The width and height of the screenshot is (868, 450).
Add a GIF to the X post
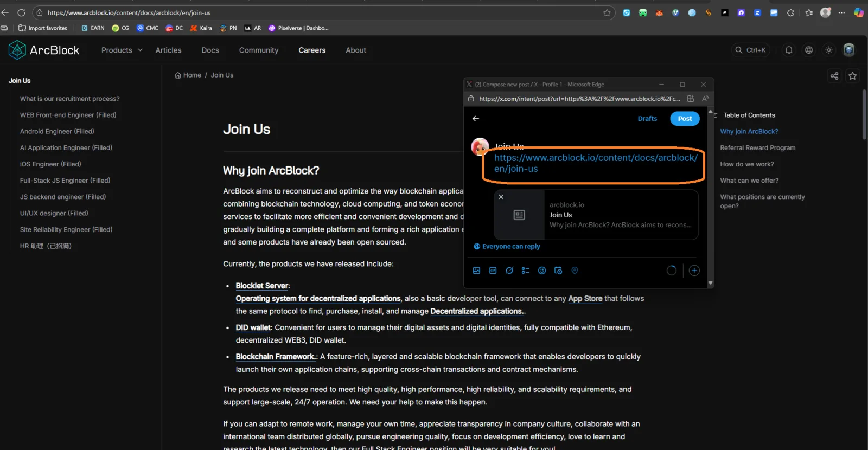(493, 271)
